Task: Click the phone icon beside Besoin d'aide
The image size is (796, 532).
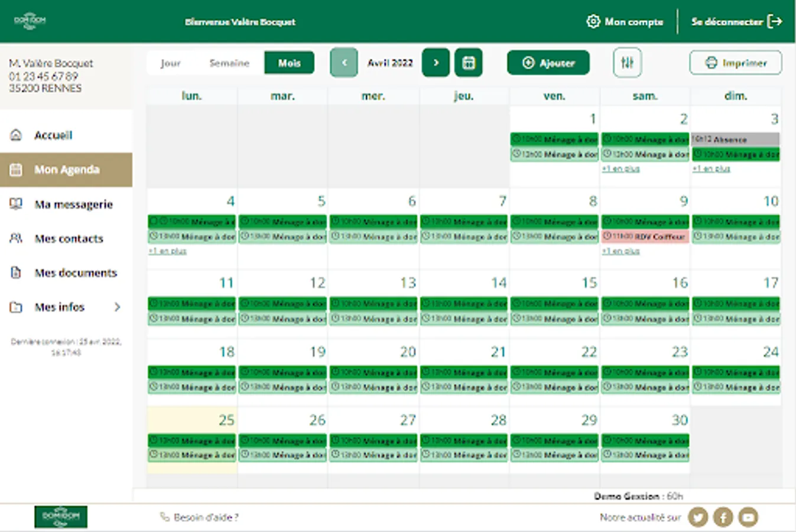Action: [165, 517]
